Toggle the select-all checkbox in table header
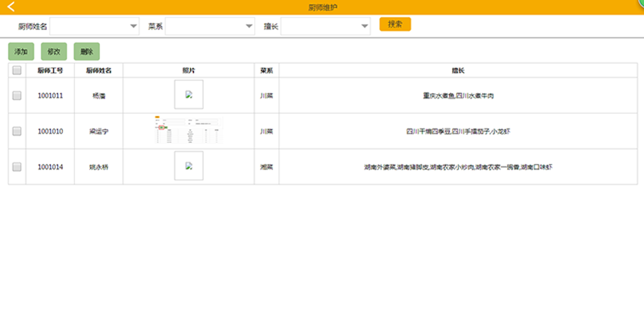This screenshot has height=322, width=644. click(x=17, y=70)
